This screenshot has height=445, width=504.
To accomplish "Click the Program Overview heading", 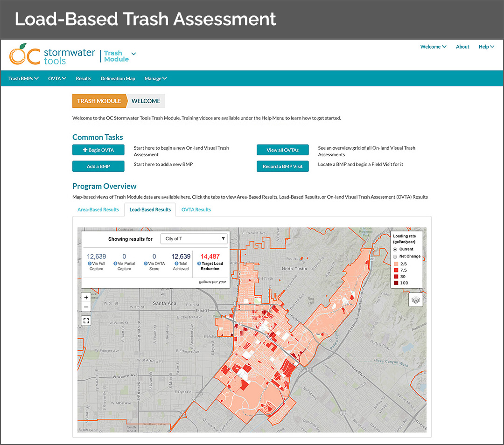I will click(x=105, y=187).
